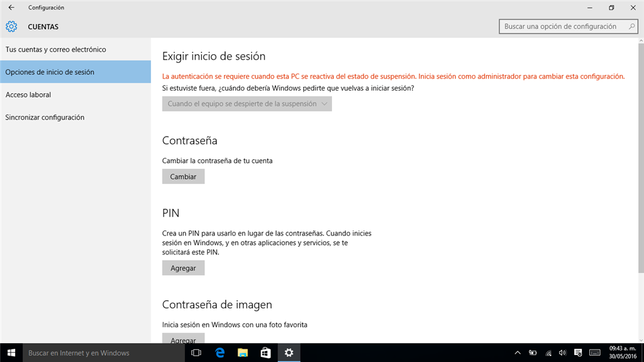
Task: Open the Cuando el equipo se despierte dropdown
Action: coord(247,104)
